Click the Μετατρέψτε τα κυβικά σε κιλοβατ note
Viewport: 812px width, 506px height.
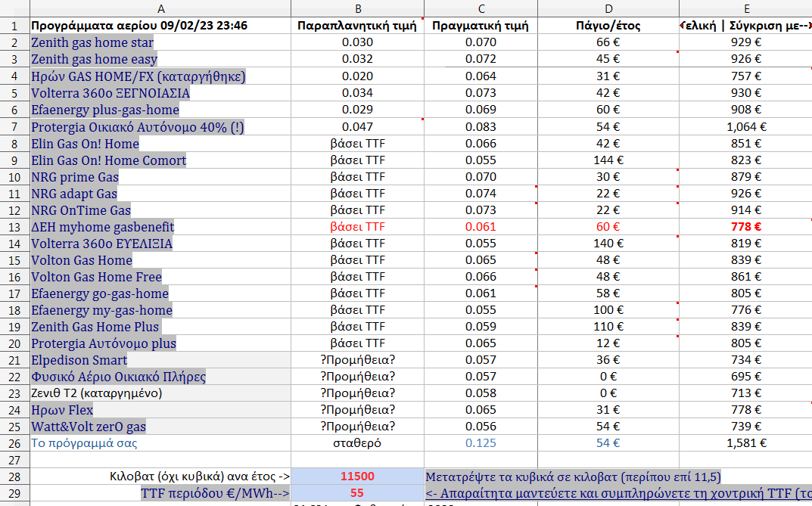point(573,476)
